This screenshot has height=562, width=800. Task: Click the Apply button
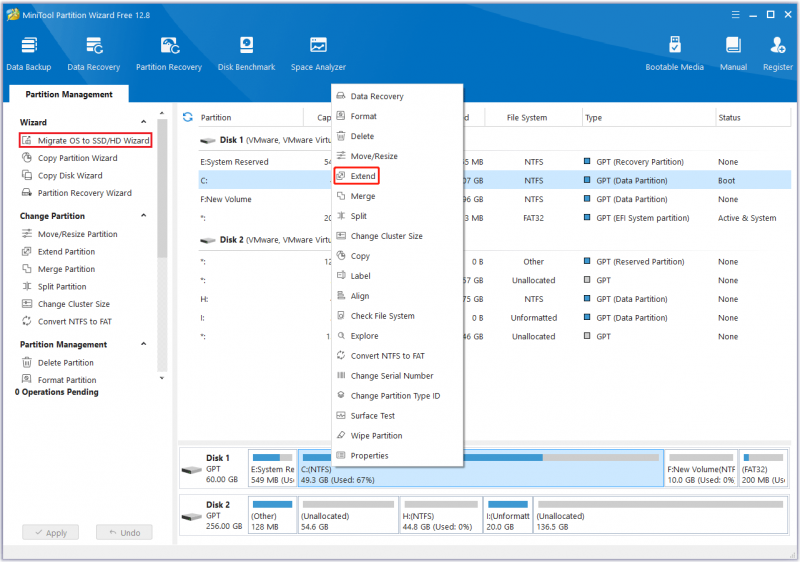pyautogui.click(x=51, y=532)
